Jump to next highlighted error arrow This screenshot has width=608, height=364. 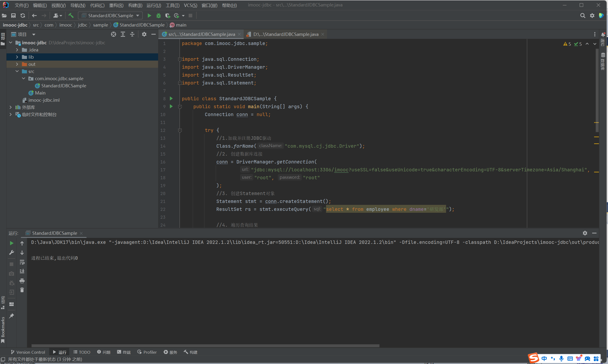(x=595, y=44)
